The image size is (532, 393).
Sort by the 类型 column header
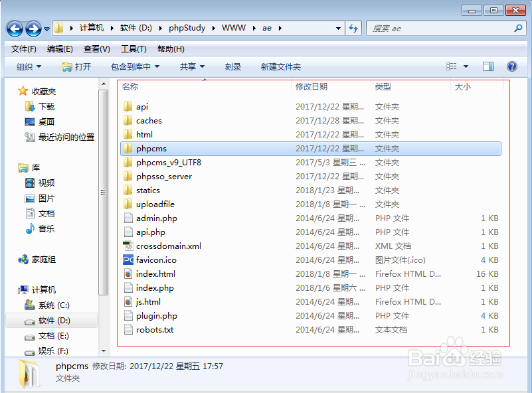point(383,86)
